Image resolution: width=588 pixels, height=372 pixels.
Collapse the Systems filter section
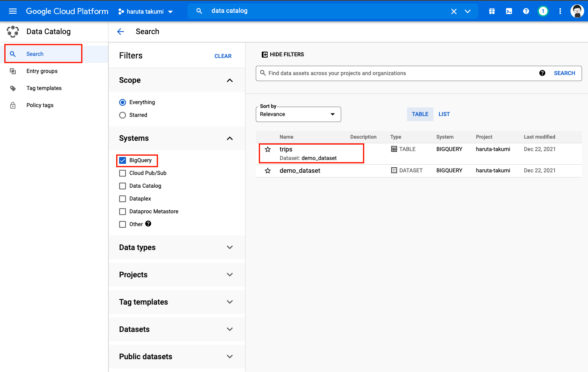click(230, 138)
